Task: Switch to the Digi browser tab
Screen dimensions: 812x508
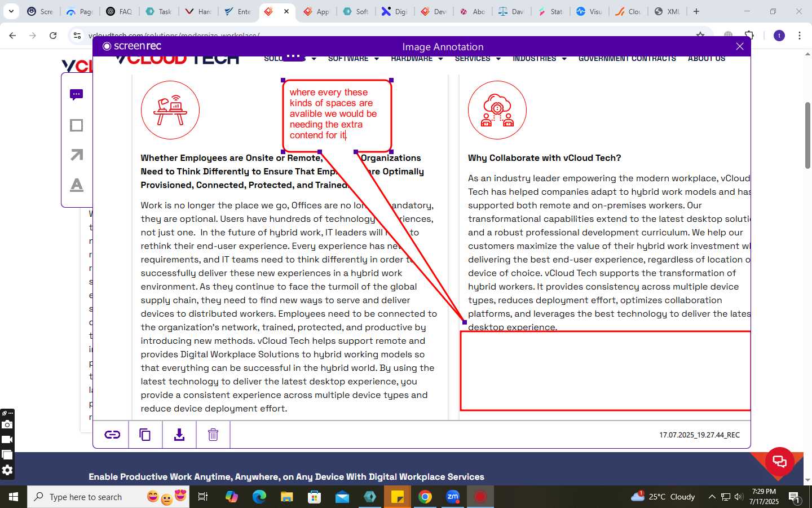Action: click(x=395, y=11)
